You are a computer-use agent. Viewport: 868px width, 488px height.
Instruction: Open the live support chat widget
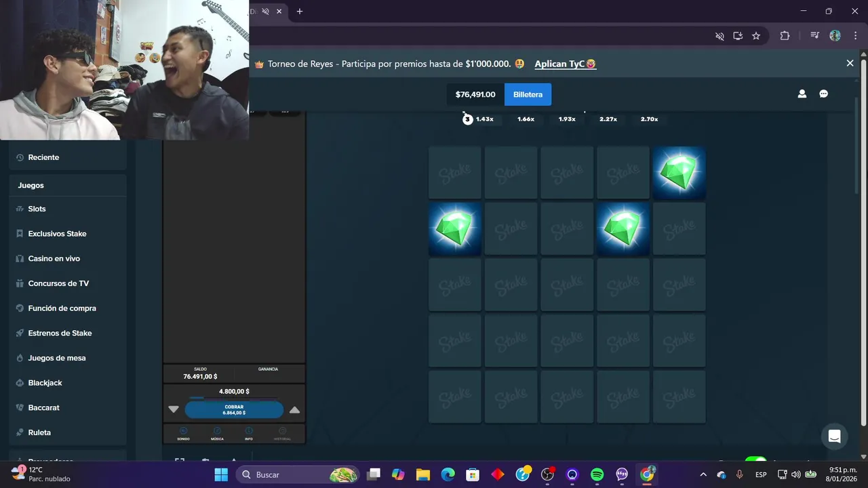point(835,436)
